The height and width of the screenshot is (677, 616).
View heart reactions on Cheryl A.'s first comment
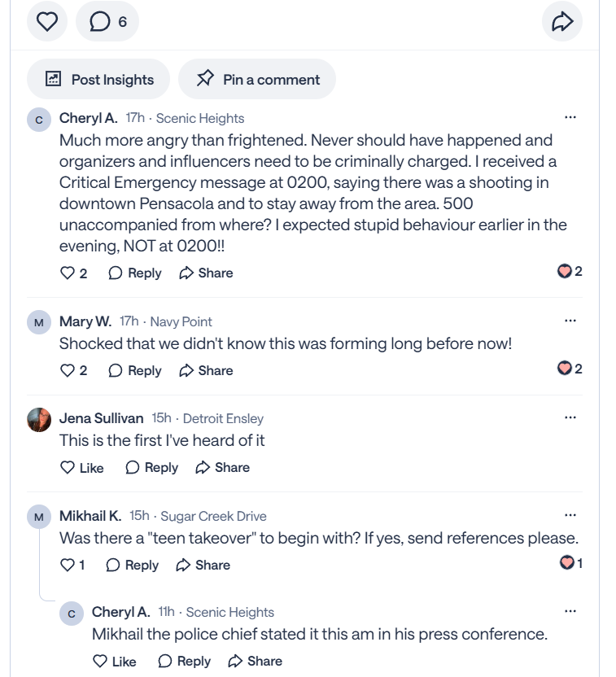tap(570, 271)
